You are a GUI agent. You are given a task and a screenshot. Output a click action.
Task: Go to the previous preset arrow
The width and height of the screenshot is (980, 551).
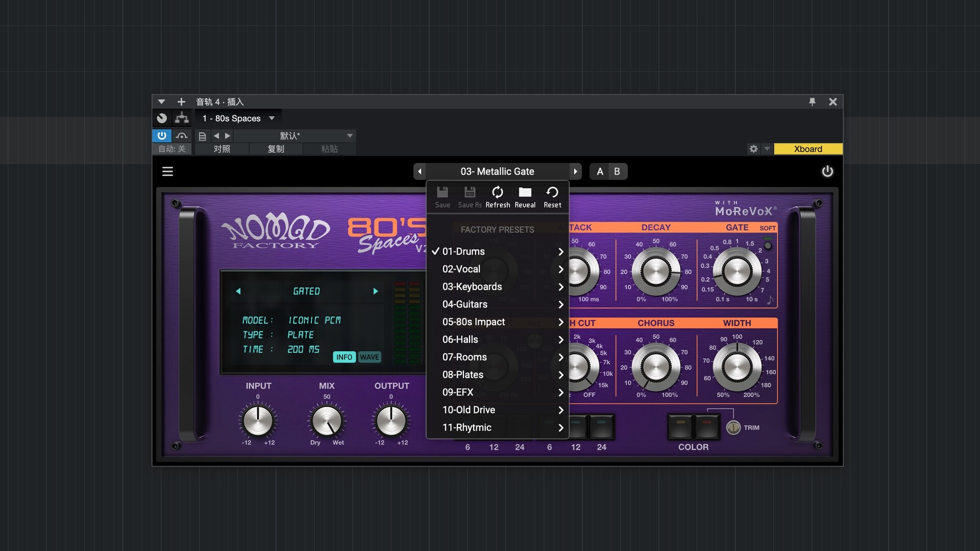[x=420, y=171]
